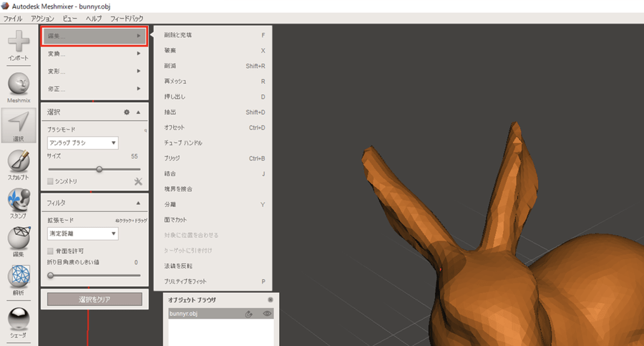
Task: Open the ビュー menu
Action: [70, 19]
